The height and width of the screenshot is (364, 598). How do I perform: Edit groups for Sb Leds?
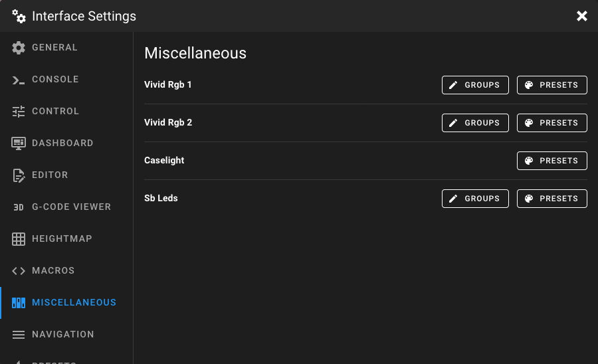tap(475, 199)
